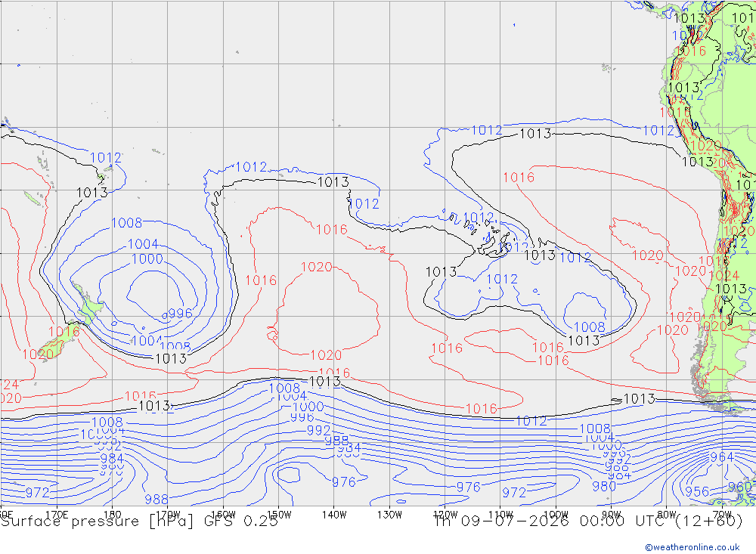Click the 180 longitude axis label

tap(112, 515)
